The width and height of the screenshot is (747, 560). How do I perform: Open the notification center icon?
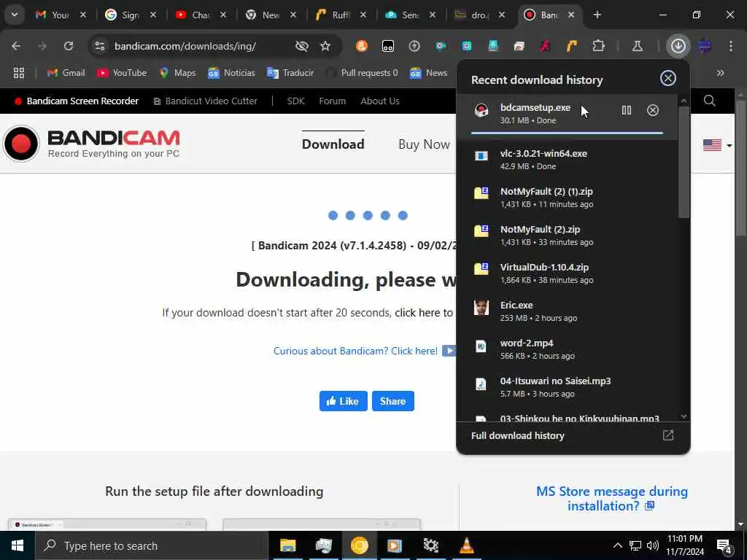(x=724, y=545)
